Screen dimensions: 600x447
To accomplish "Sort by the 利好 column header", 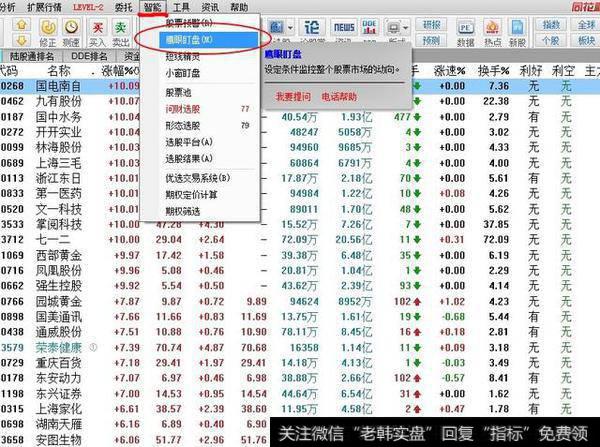I will click(x=531, y=71).
